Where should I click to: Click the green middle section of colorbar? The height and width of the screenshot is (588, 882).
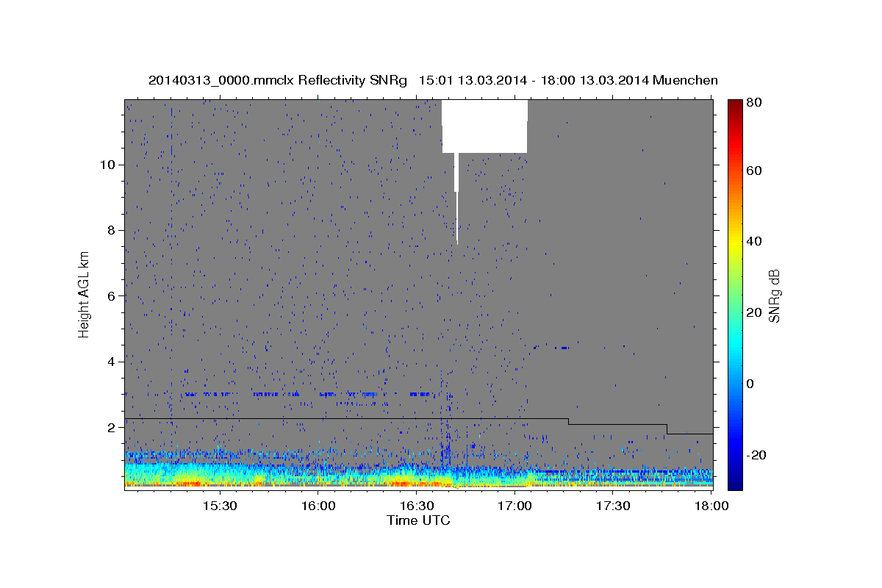click(735, 295)
